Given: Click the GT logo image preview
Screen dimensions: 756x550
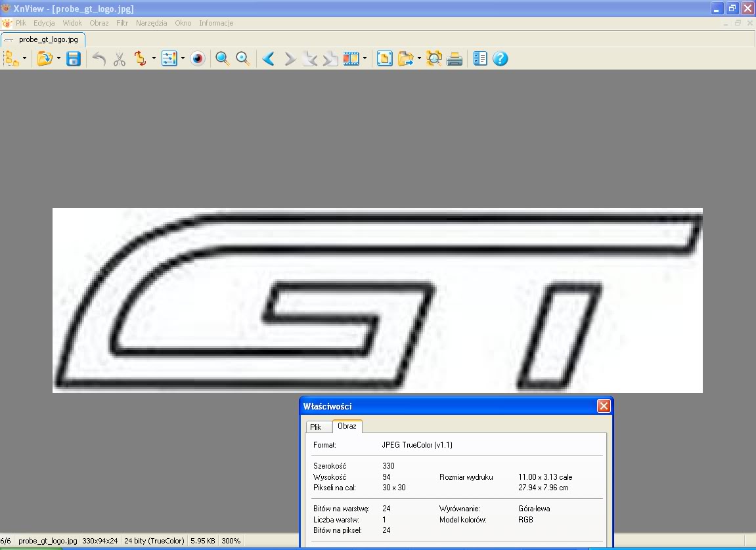Looking at the screenshot, I should [x=377, y=300].
